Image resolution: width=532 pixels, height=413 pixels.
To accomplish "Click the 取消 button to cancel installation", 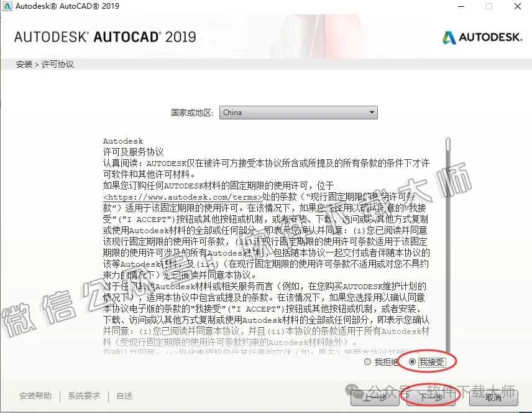I will [x=493, y=399].
